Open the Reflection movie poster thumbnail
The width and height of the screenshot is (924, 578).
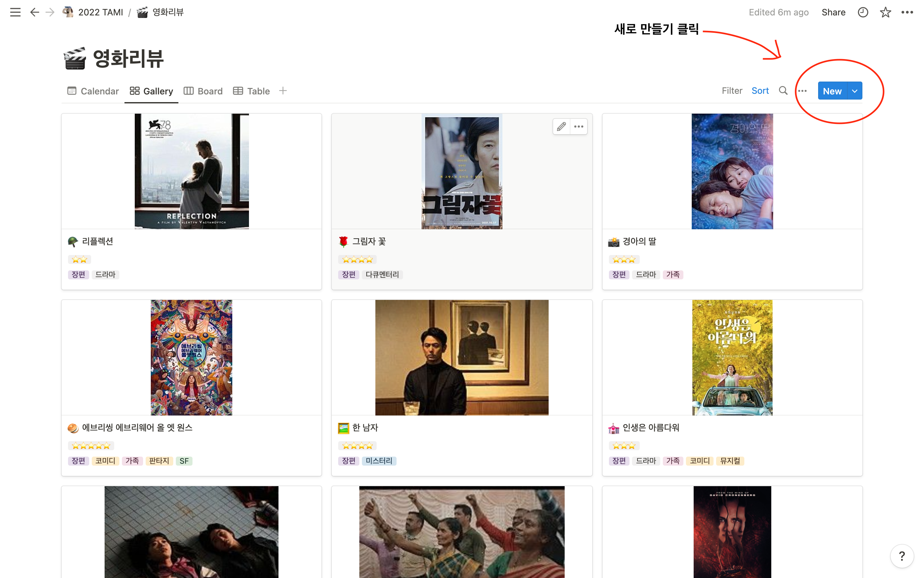point(192,171)
